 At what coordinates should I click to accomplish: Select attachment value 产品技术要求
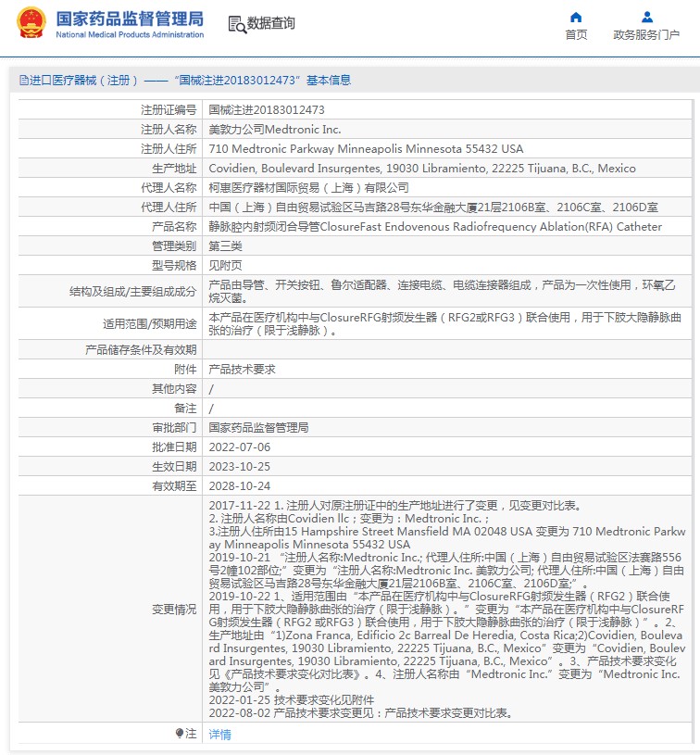point(243,370)
